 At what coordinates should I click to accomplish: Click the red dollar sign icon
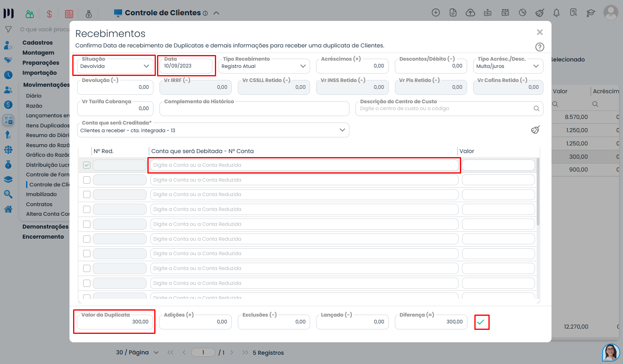[x=49, y=14]
